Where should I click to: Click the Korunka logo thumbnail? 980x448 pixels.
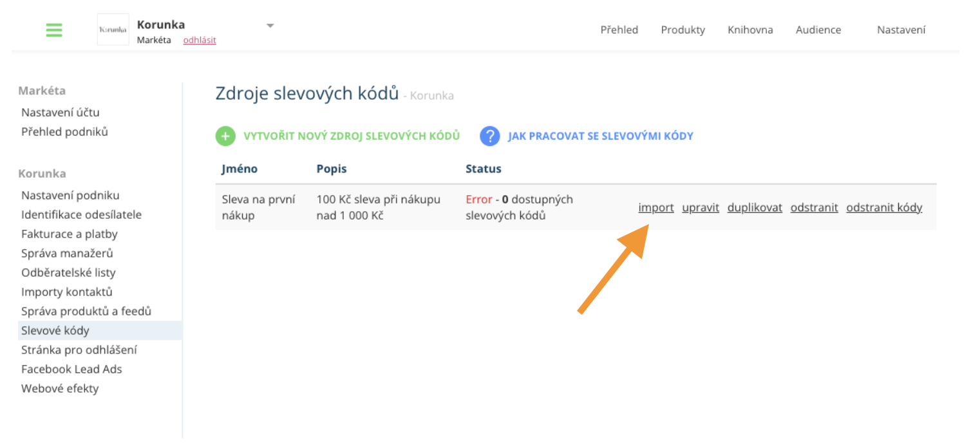tap(113, 30)
